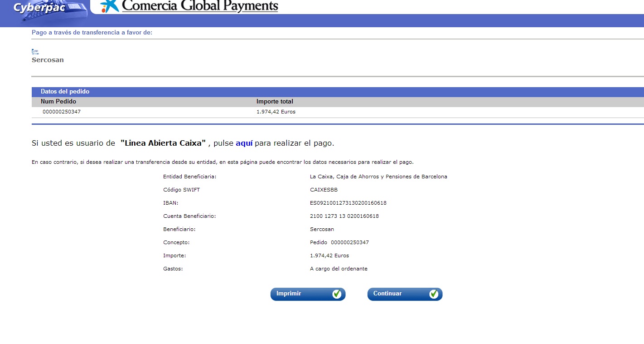Image resolution: width=644 pixels, height=344 pixels.
Task: Click the "Concepto:" label
Action: click(176, 242)
